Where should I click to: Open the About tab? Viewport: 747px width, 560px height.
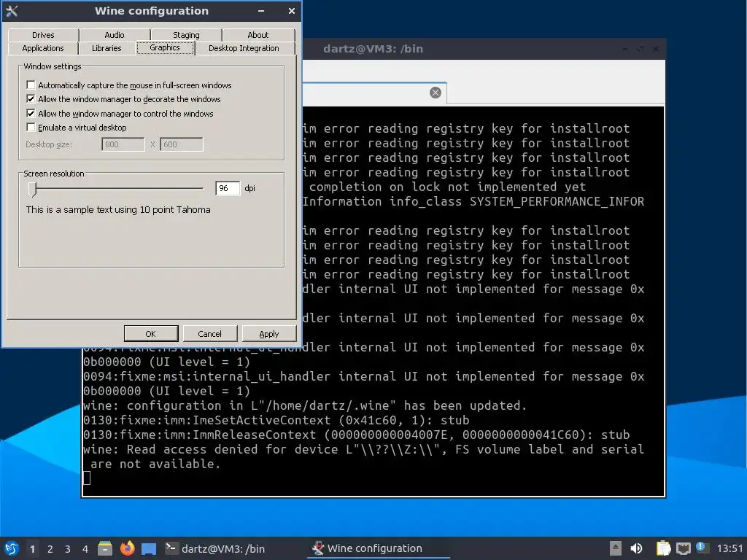click(258, 35)
